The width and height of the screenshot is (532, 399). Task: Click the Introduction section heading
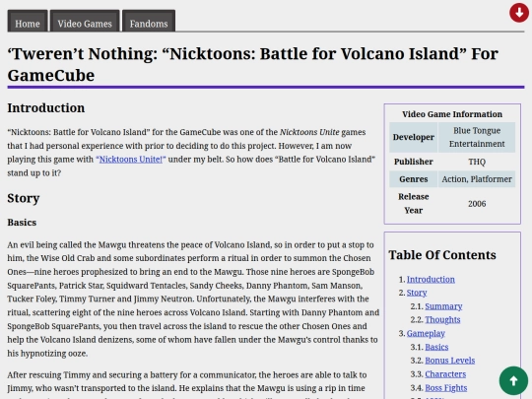pyautogui.click(x=46, y=108)
